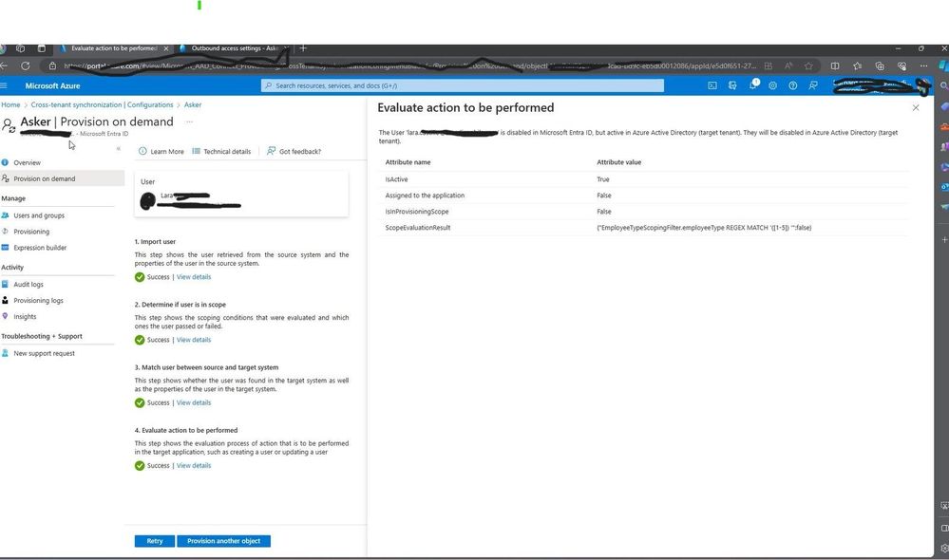Open the tab actions menu icon
Viewport: 949px width, 560px height.
(x=41, y=48)
